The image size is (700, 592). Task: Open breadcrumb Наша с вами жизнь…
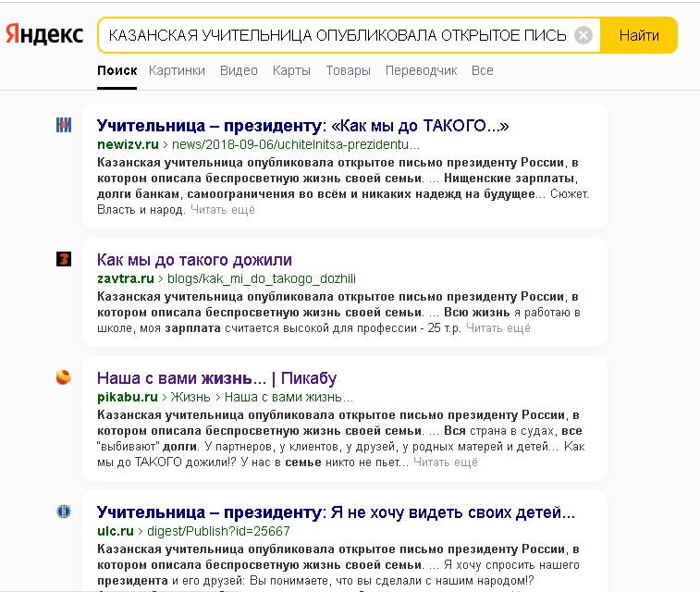[x=289, y=397]
